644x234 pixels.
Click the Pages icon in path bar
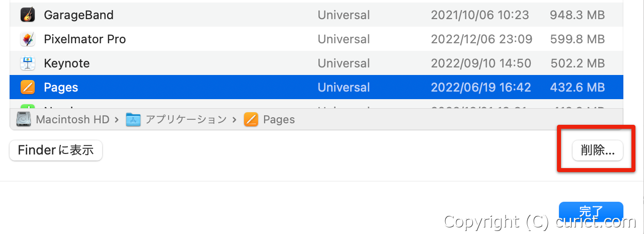pos(251,119)
